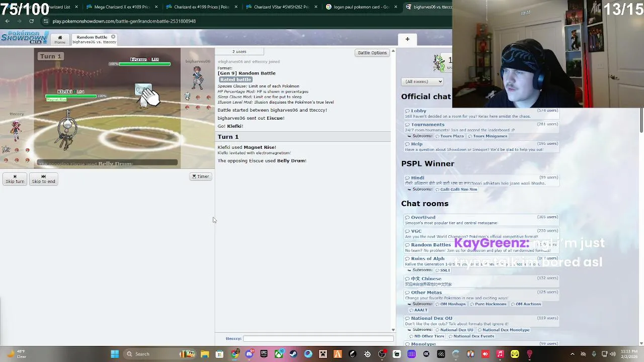
Task: Join the Other Metas room
Action: (x=482, y=295)
